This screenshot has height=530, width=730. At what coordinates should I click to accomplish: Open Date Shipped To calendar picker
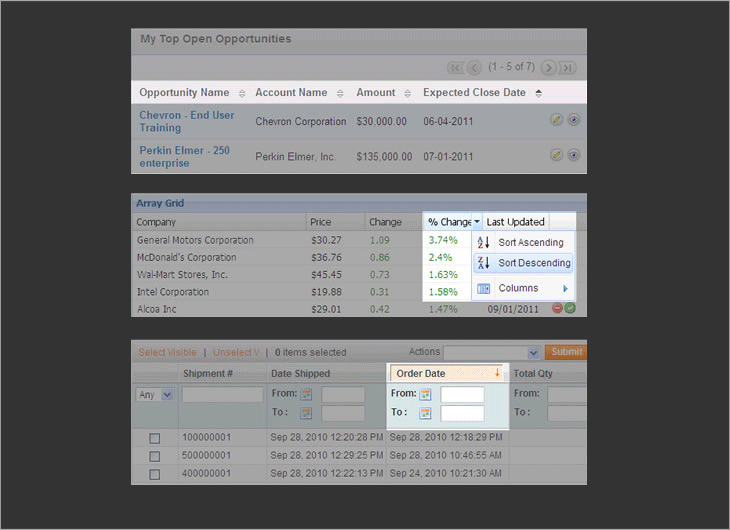[x=306, y=413]
